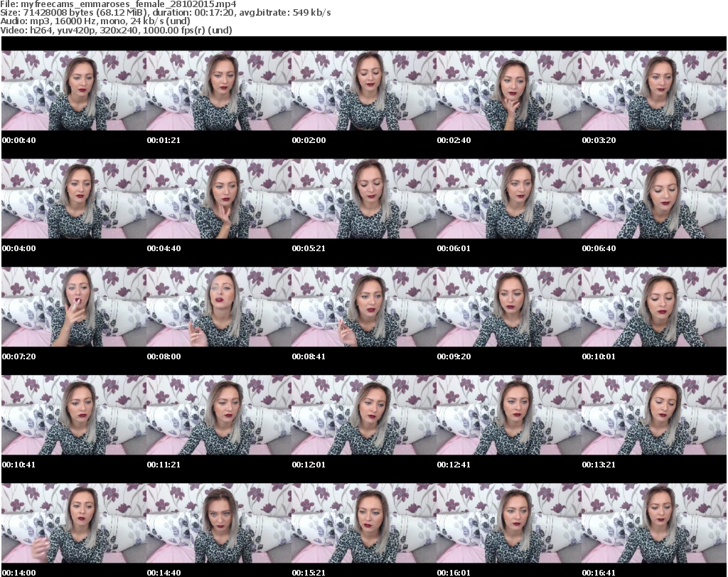Select the thumbnail frame at 00:13:21
Image resolution: width=728 pixels, height=577 pixels.
click(654, 415)
